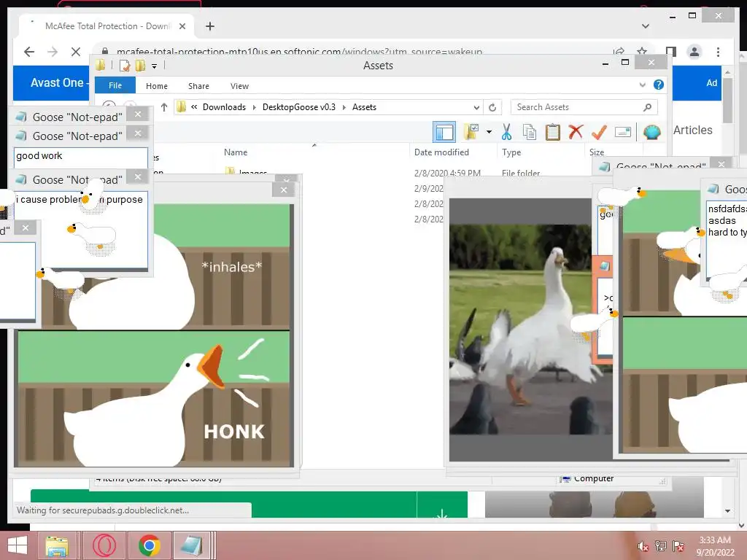This screenshot has height=560, width=747.
Task: Click the orange checkmark icon
Action: click(x=599, y=132)
